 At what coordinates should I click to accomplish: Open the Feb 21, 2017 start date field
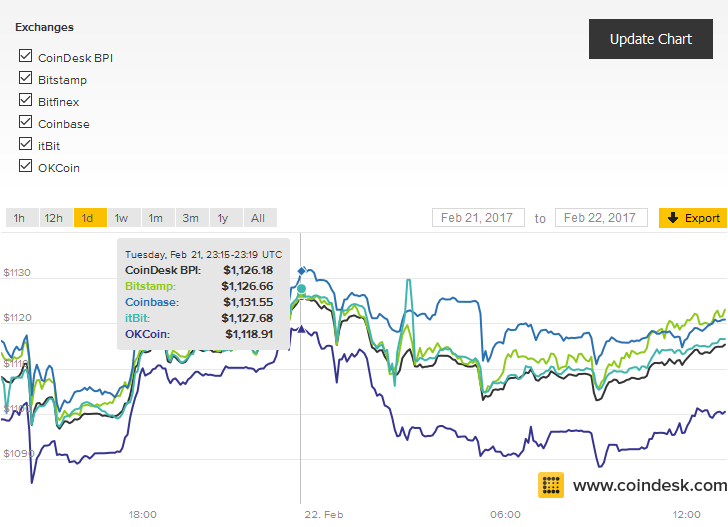point(478,217)
